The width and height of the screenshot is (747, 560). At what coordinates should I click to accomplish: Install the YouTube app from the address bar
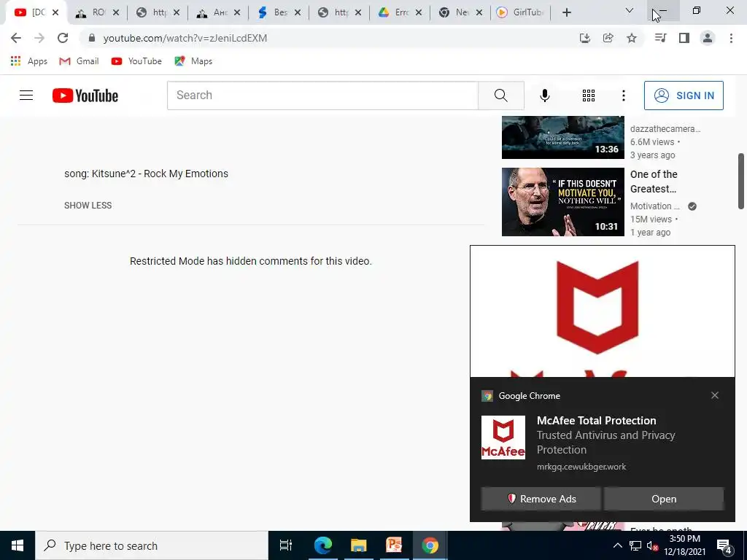[584, 38]
